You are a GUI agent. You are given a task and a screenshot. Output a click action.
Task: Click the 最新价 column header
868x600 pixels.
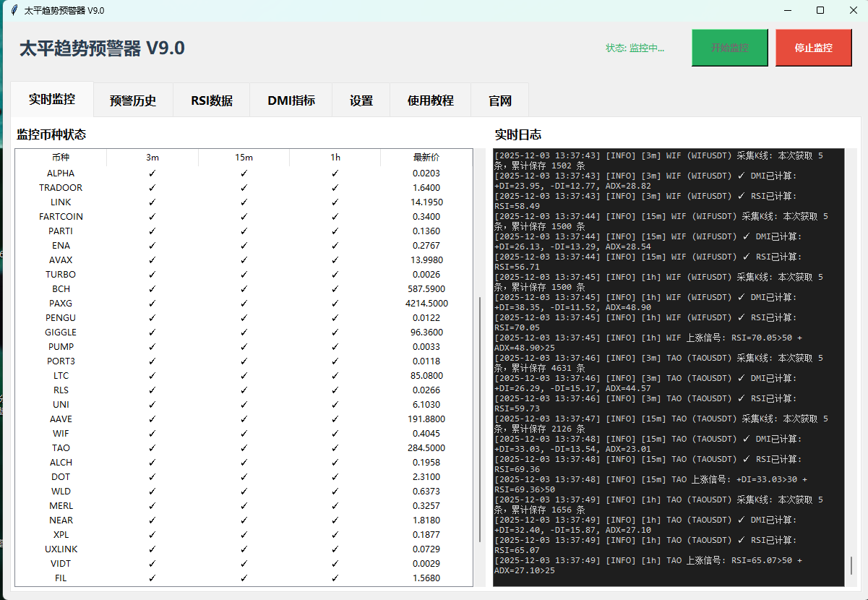(426, 158)
